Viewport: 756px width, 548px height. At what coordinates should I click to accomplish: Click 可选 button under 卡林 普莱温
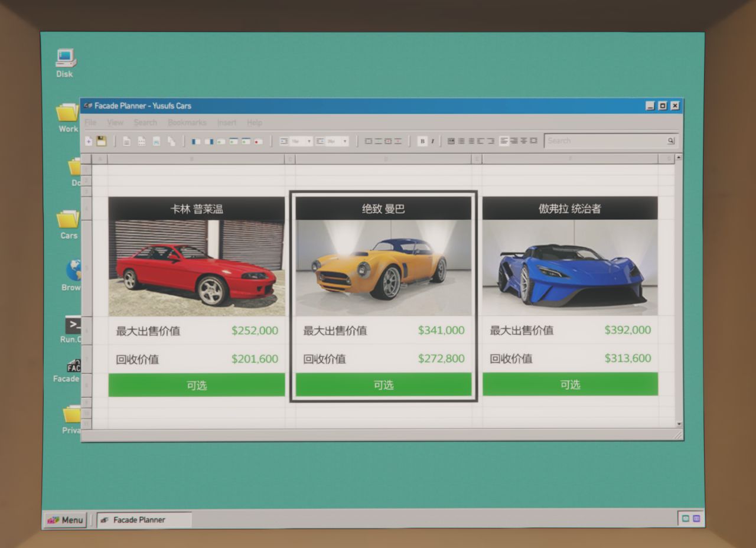[197, 385]
